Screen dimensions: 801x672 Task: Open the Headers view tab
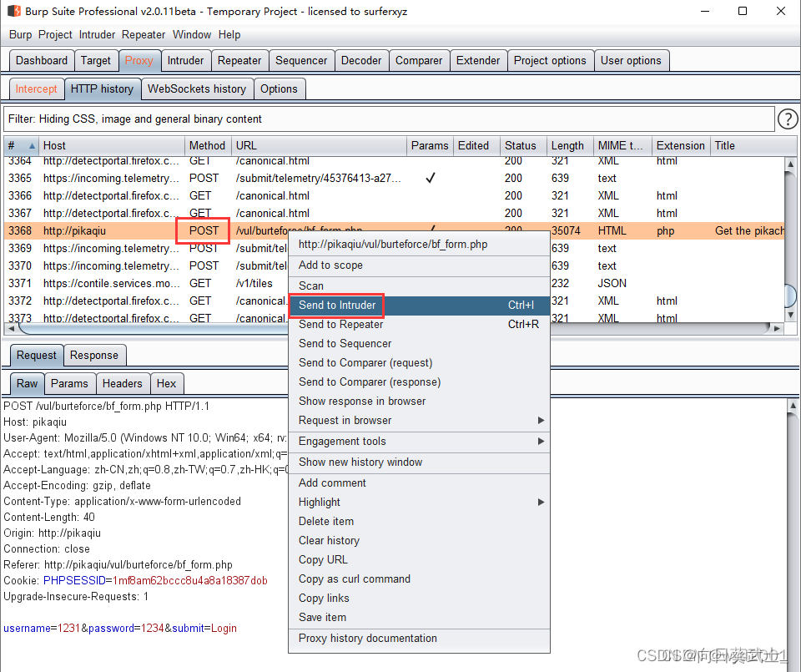tap(123, 383)
